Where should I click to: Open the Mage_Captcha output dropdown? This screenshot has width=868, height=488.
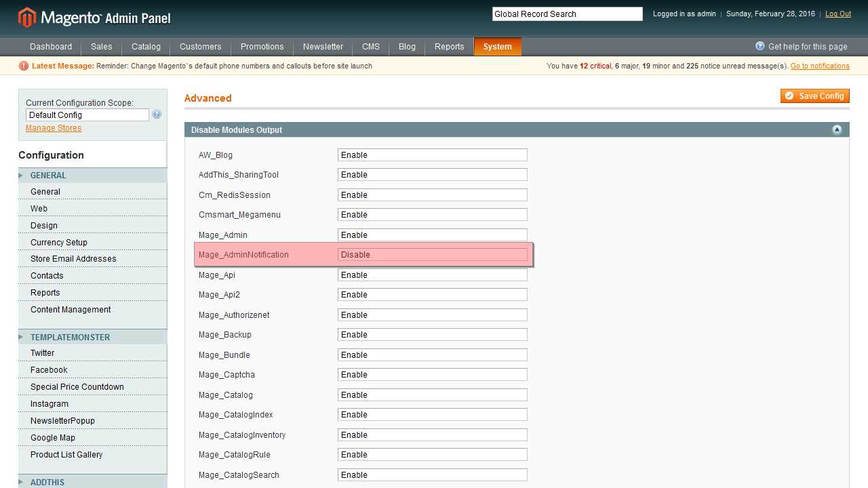click(433, 375)
